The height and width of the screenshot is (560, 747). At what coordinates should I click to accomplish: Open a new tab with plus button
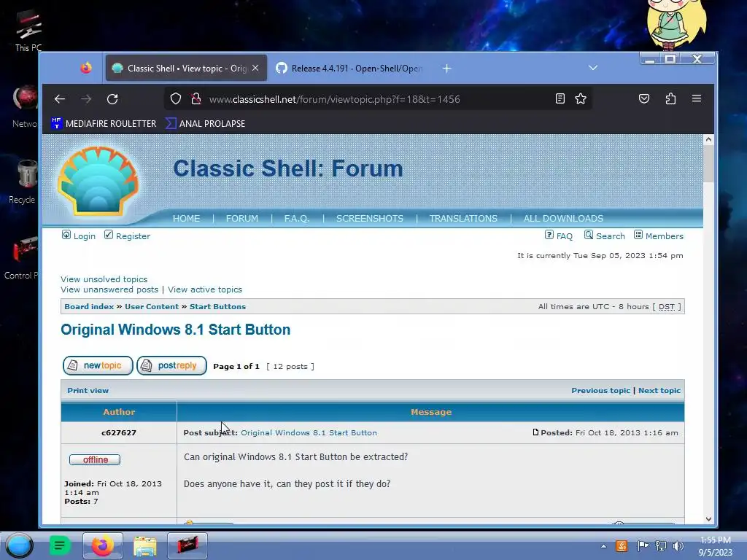point(446,69)
